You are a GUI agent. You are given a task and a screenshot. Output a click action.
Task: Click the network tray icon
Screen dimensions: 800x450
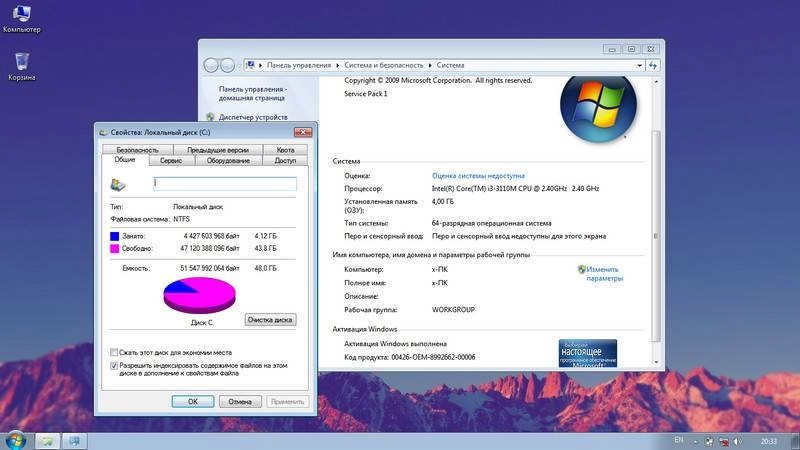pyautogui.click(x=723, y=441)
